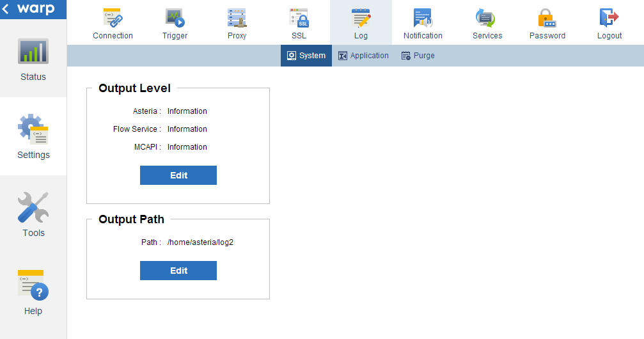Click the Asteria Information level value

(187, 111)
